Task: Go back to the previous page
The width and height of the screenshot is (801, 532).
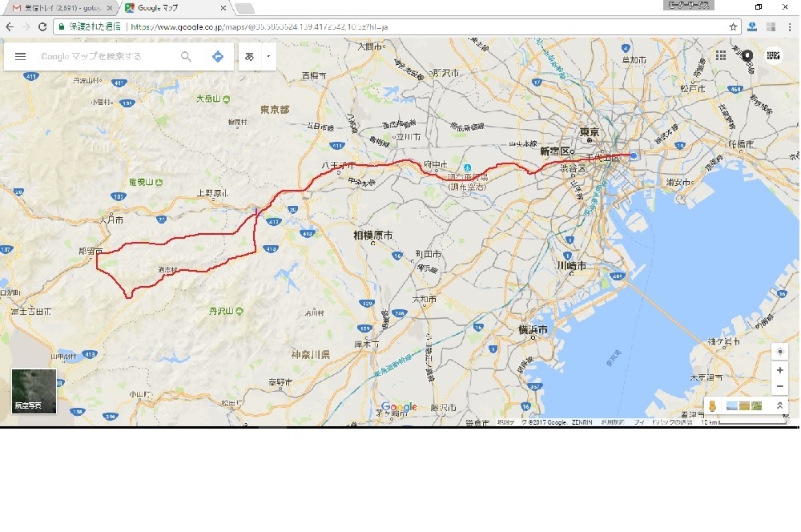Action: pyautogui.click(x=10, y=26)
